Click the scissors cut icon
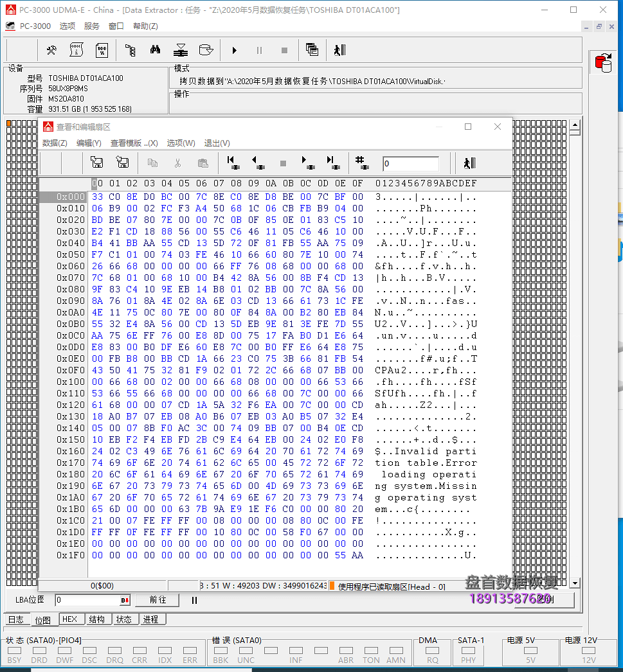Viewport: 623px width, 672px height. coord(177,163)
